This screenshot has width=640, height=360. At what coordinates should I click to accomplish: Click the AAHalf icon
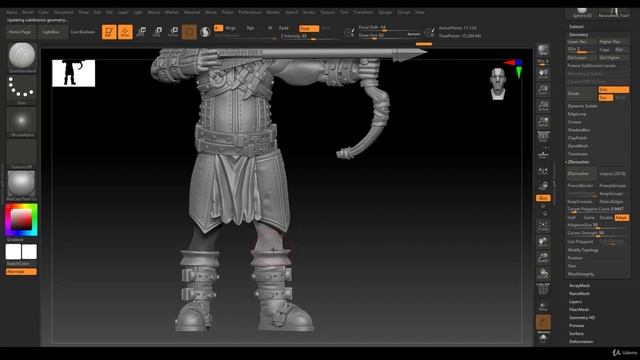pos(543,122)
